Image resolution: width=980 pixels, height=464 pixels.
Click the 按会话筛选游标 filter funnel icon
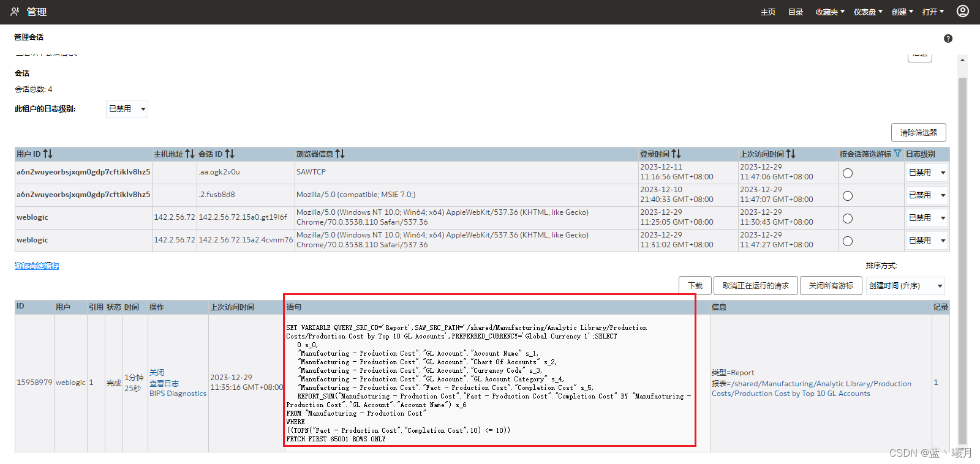pos(897,154)
